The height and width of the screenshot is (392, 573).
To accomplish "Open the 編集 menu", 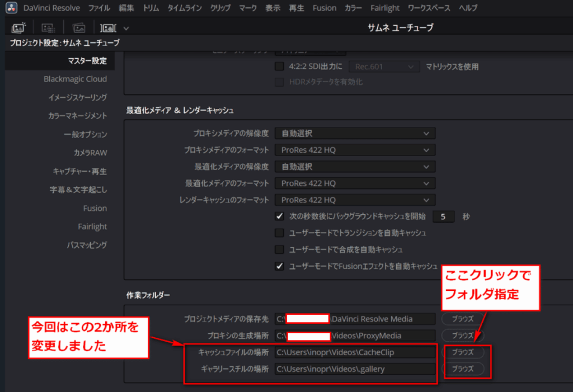I will [126, 8].
